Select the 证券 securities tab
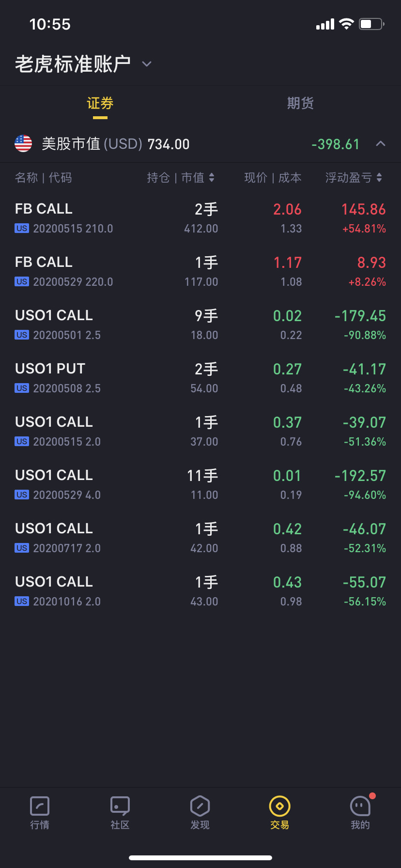 (100, 103)
